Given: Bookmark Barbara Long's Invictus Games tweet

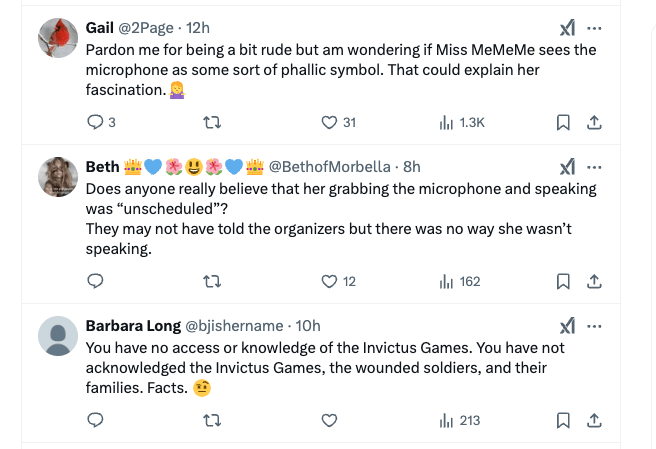Looking at the screenshot, I should point(563,421).
